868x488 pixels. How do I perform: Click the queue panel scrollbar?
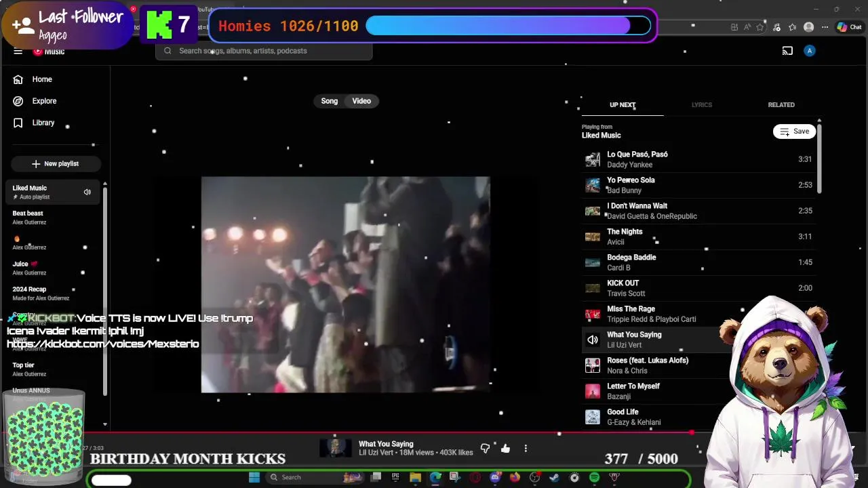pyautogui.click(x=819, y=157)
